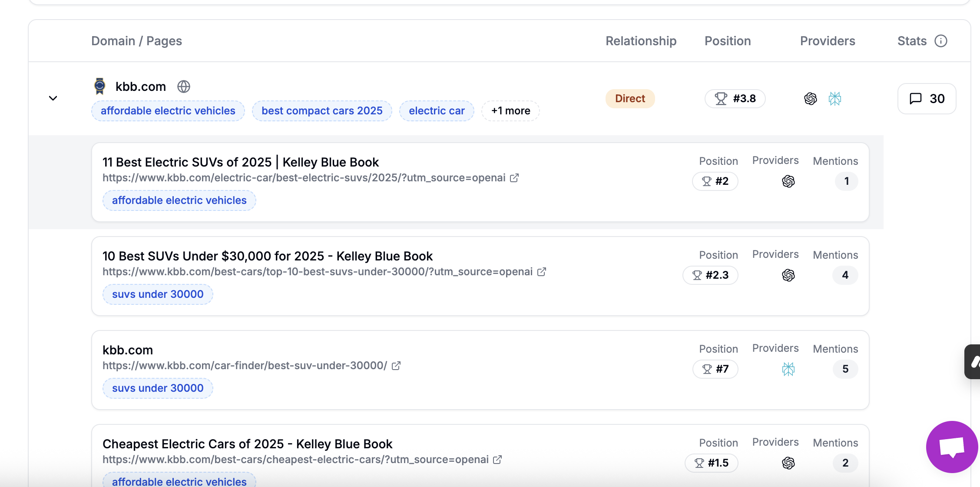Click mentions count 5 in car-finder card
The image size is (980, 487).
(x=845, y=369)
